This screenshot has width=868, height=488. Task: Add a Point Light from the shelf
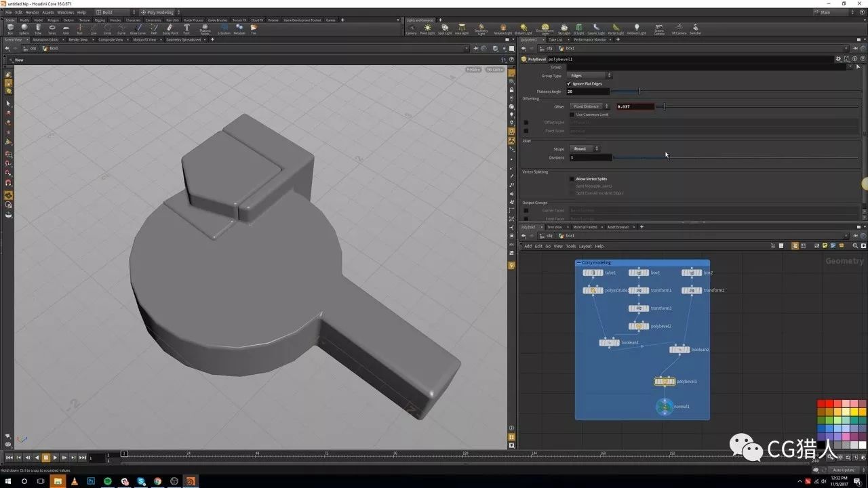[427, 29]
